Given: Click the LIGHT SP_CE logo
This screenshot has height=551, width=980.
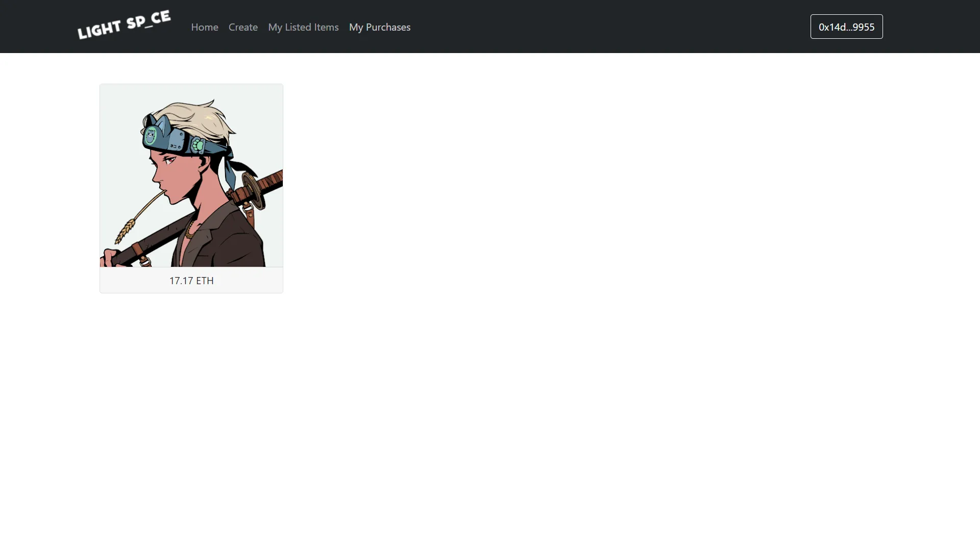Looking at the screenshot, I should (124, 25).
